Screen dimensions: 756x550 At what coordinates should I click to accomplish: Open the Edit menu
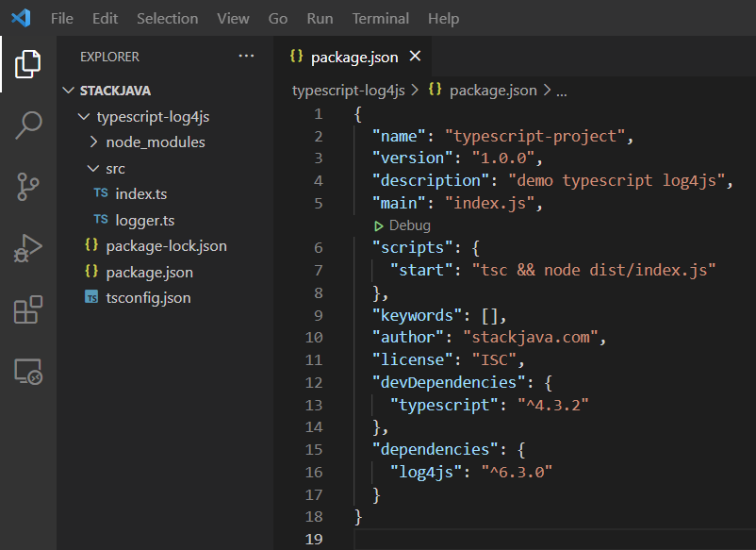click(x=106, y=18)
